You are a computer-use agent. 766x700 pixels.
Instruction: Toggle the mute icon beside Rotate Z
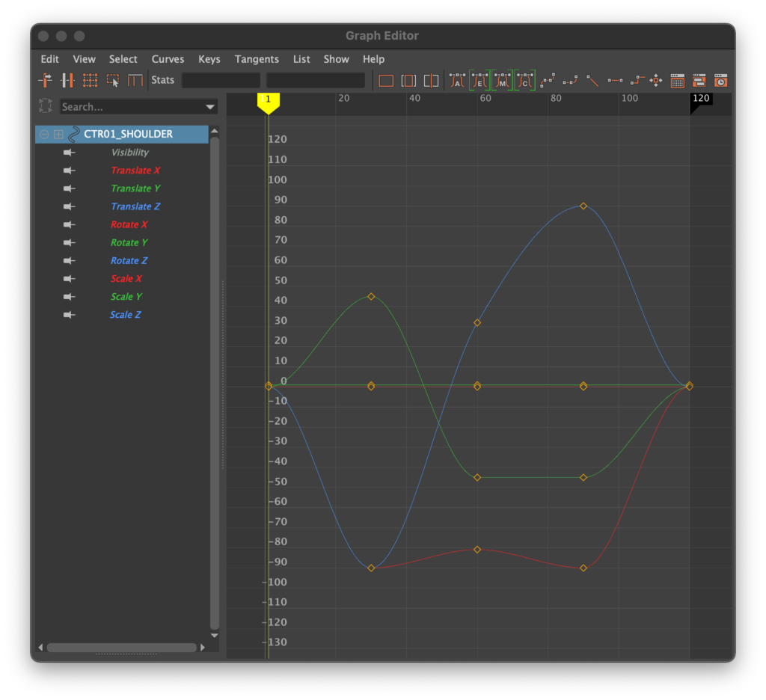point(70,260)
